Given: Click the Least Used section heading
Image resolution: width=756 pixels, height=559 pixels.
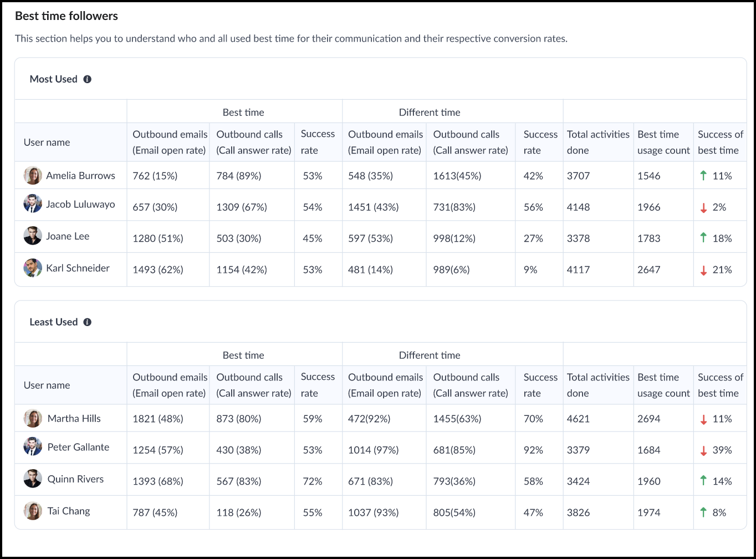Looking at the screenshot, I should (53, 322).
